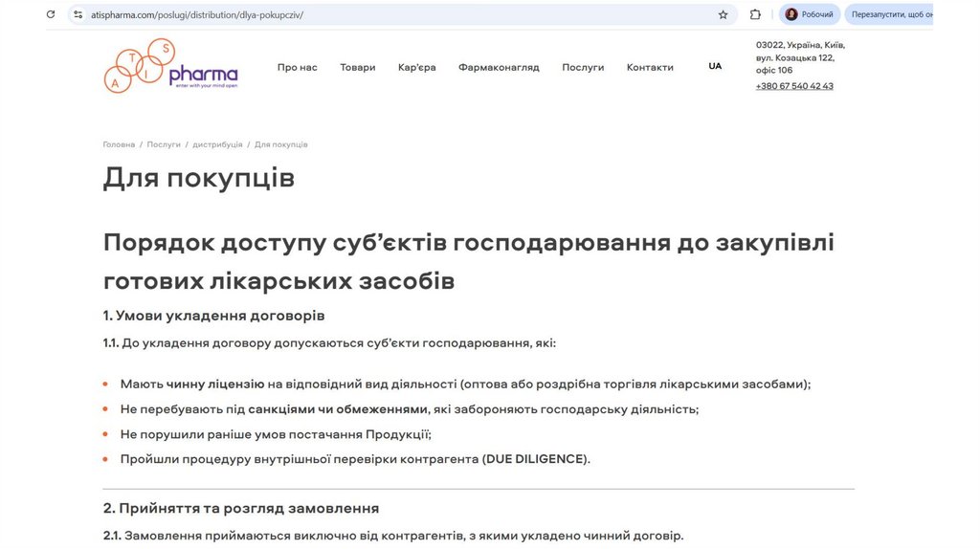Call the +380 67 540 42 43 link

pyautogui.click(x=794, y=86)
